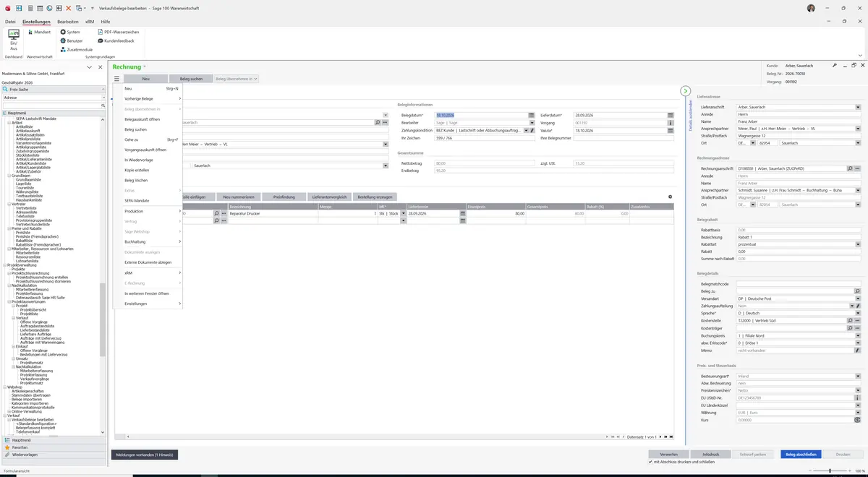Click the 'Ihr Zeichen' input field
The width and height of the screenshot is (868, 477).
485,139
